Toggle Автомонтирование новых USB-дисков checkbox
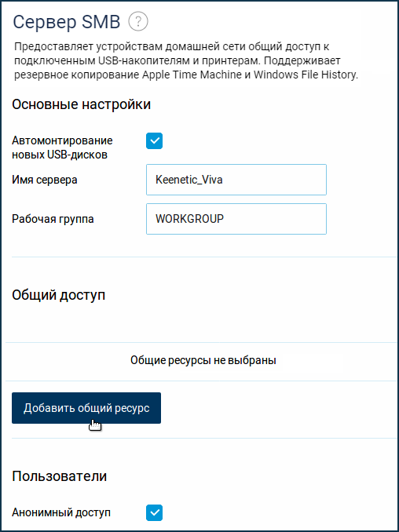The width and height of the screenshot is (399, 532). pyautogui.click(x=155, y=140)
